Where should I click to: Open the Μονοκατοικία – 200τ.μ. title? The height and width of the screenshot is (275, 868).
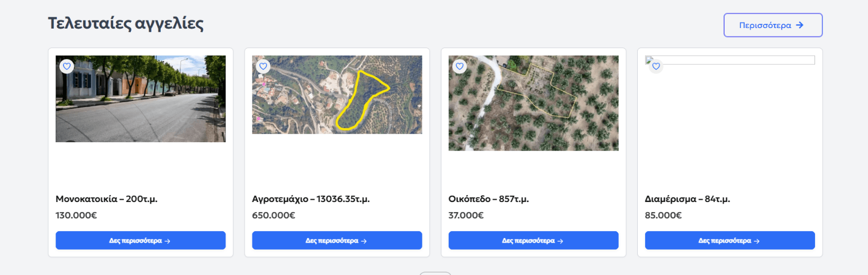106,199
